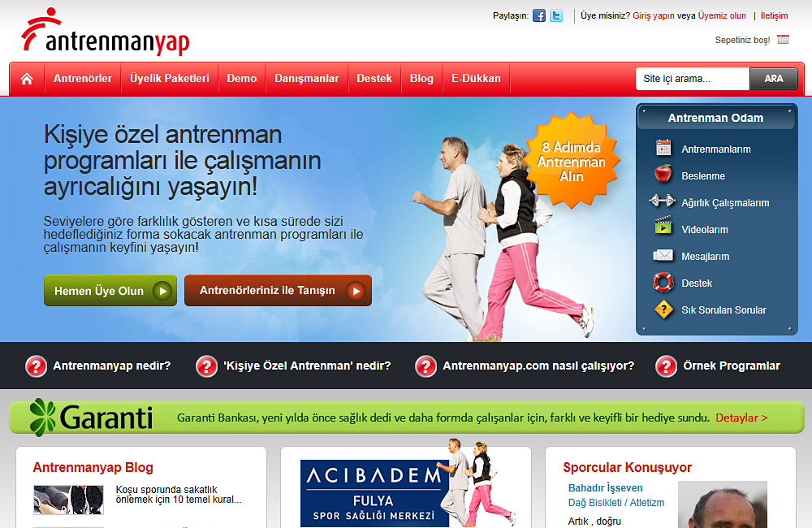Click the Sepetiniz boş! cart text
The height and width of the screenshot is (528, 812).
[x=743, y=40]
